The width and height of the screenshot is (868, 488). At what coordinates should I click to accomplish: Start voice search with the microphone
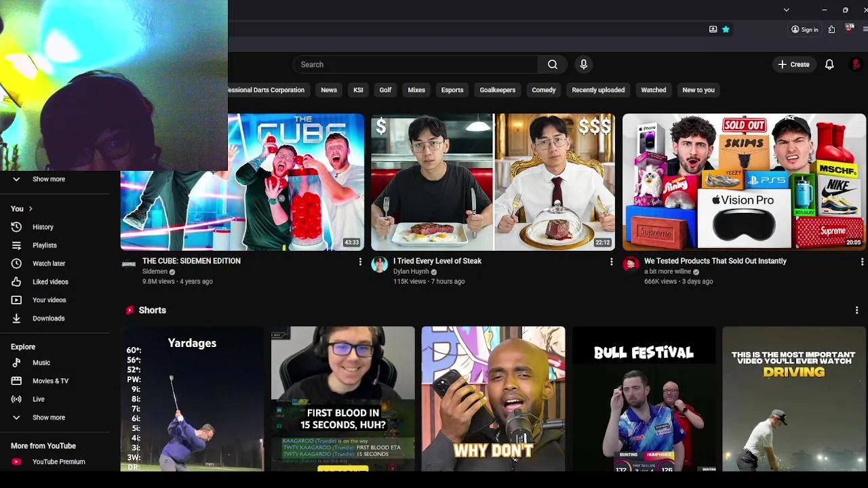point(583,64)
